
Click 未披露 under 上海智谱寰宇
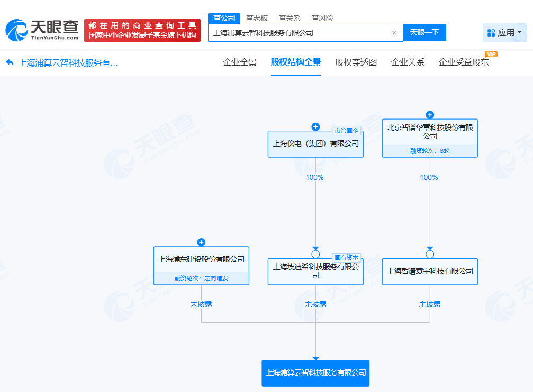pyautogui.click(x=430, y=304)
